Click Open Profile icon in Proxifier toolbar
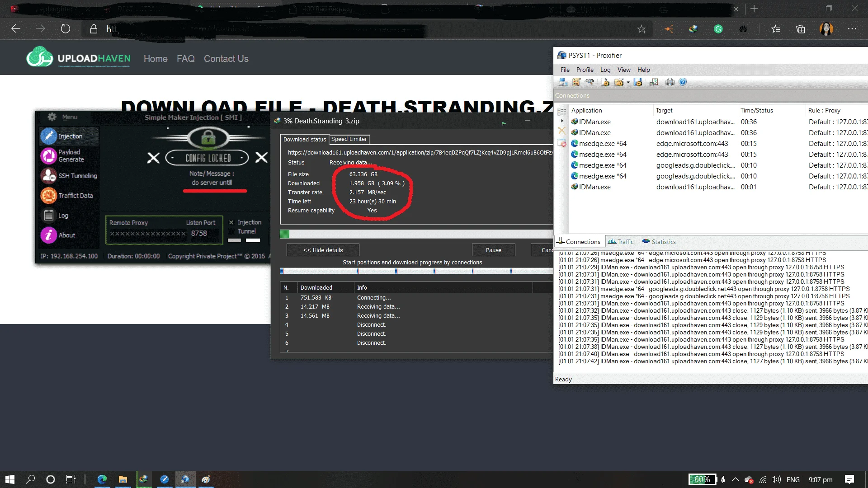This screenshot has height=488, width=868. click(x=605, y=82)
